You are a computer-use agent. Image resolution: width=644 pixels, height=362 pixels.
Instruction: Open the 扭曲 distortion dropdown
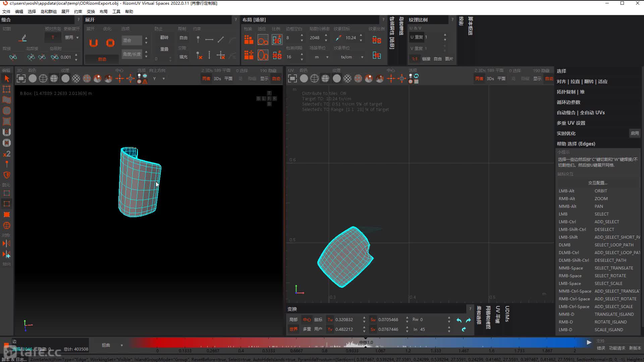[112, 345]
